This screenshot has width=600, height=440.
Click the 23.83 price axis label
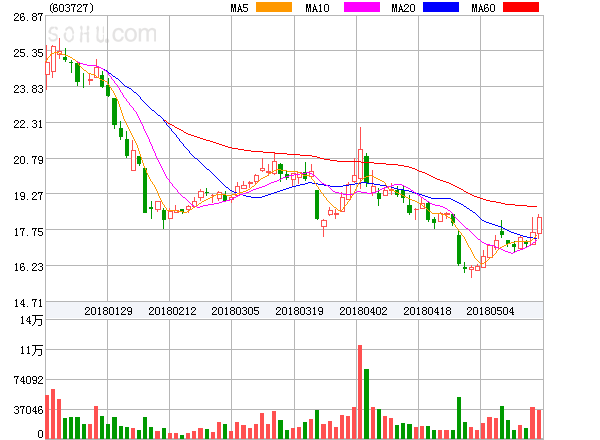(x=28, y=89)
